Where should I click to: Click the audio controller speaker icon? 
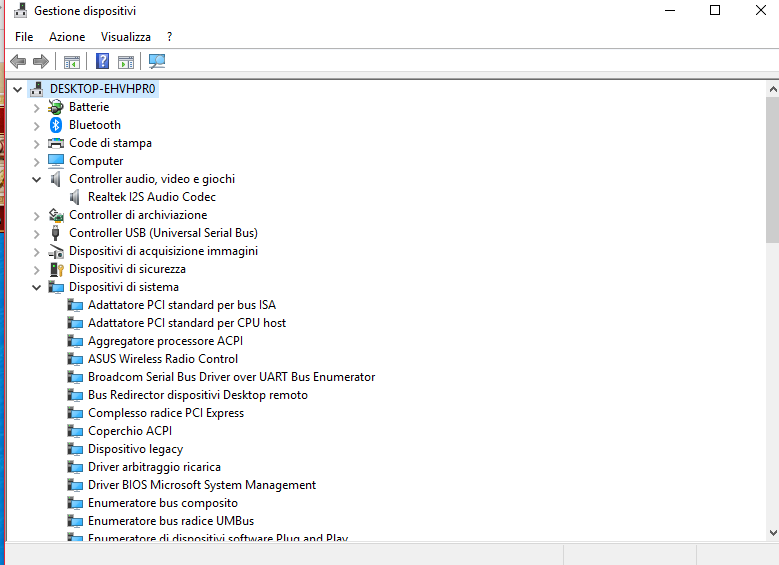point(56,179)
